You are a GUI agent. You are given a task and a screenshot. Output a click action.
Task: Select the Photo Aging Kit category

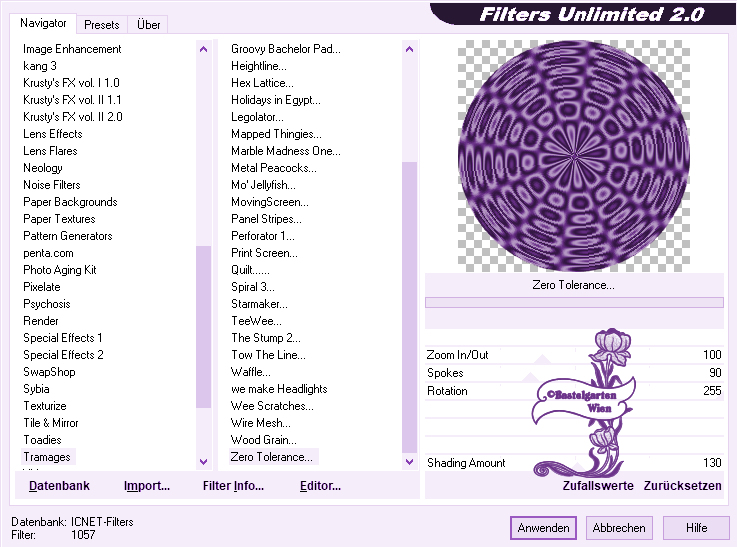[60, 270]
